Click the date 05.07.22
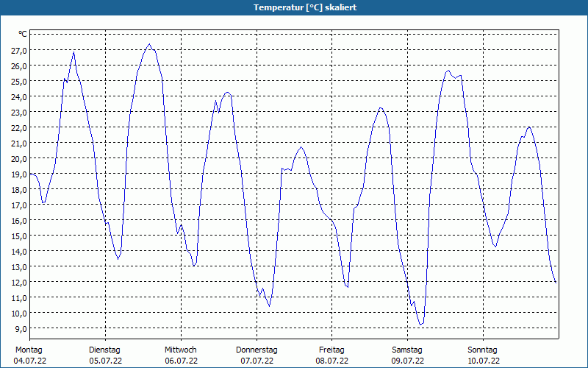This screenshot has width=588, height=368. (106, 361)
